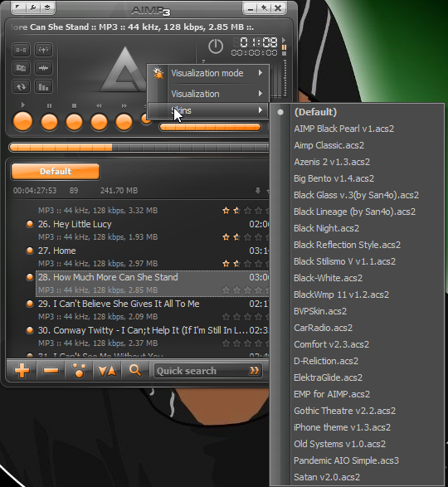Expand arrow next to Visualization mode
This screenshot has width=448, height=487.
coord(260,73)
